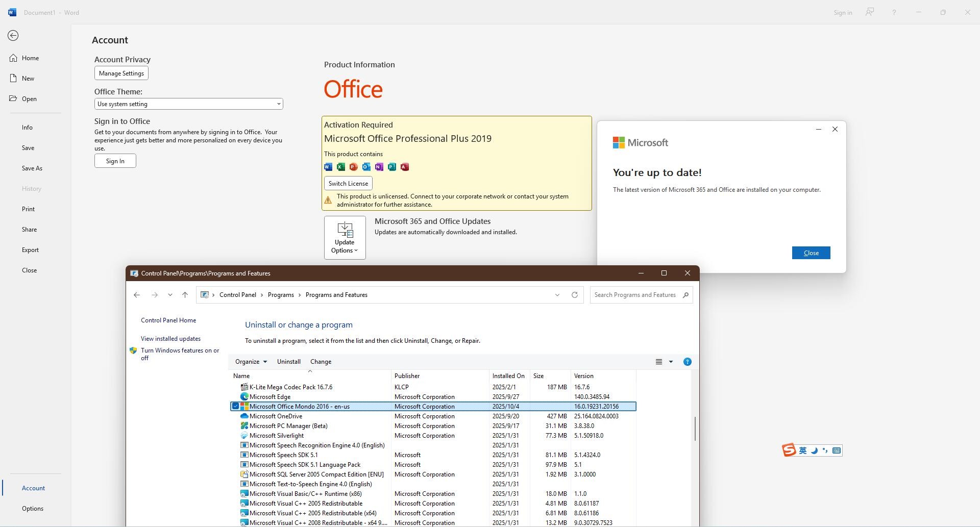Expand the Update Options menu
Viewport: 980px width, 527px height.
(x=345, y=238)
